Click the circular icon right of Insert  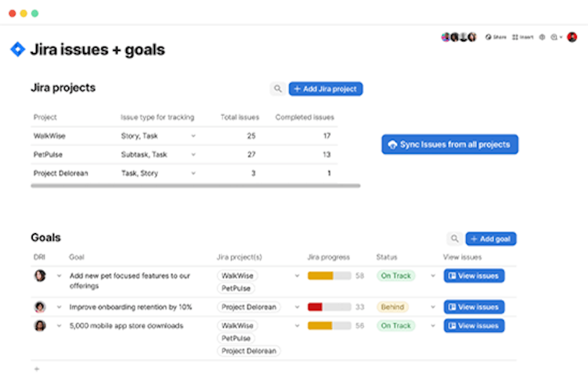(542, 38)
